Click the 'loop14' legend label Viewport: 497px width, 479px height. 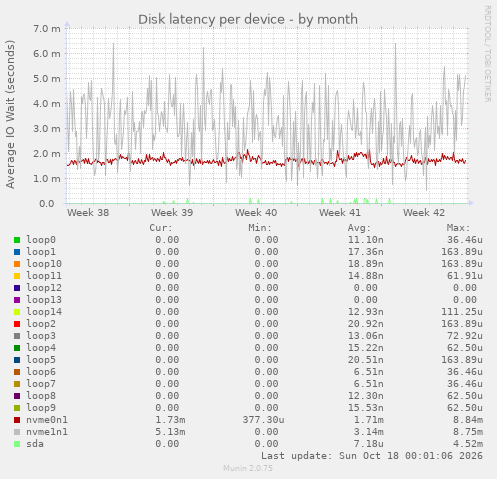(x=44, y=312)
